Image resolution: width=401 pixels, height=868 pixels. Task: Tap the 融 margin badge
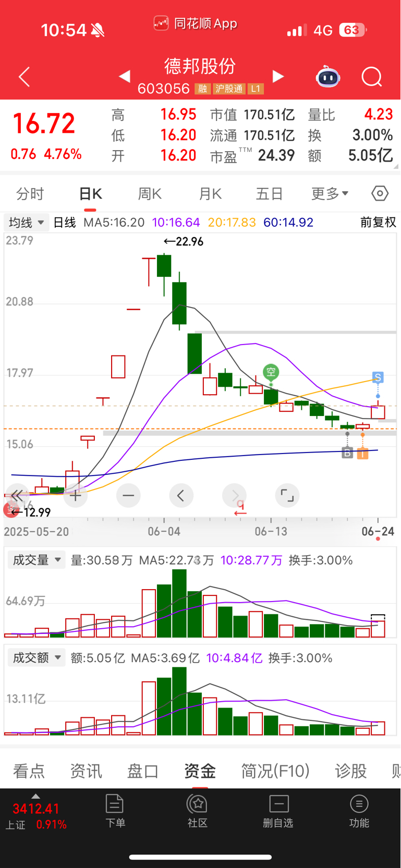202,89
